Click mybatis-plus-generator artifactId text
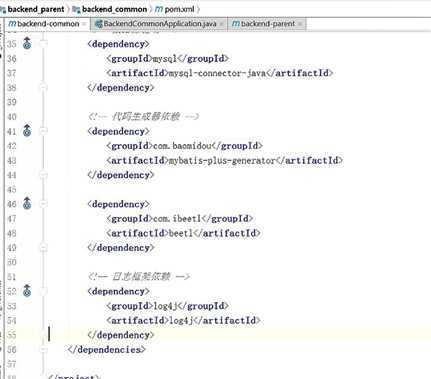 (222, 161)
